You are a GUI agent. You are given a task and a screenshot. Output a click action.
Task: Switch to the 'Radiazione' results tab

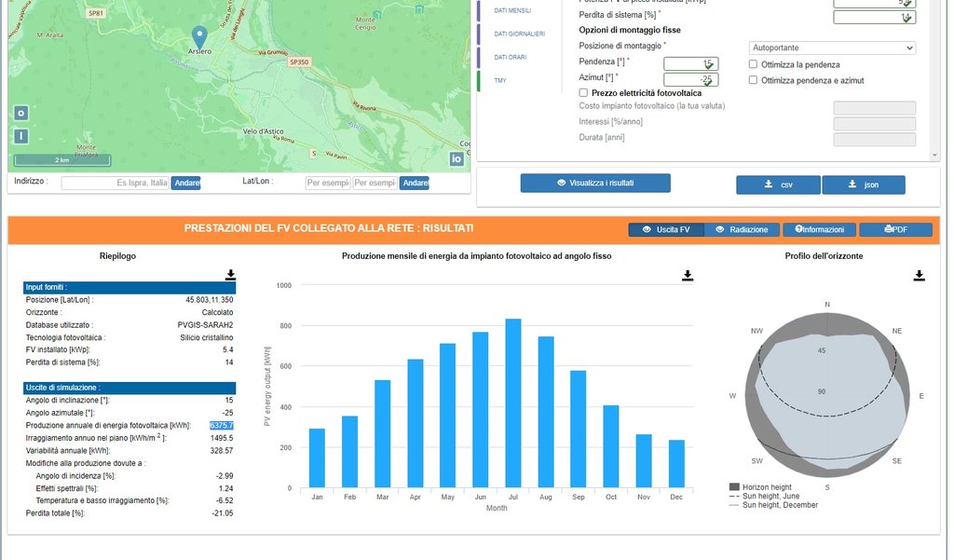pos(741,229)
